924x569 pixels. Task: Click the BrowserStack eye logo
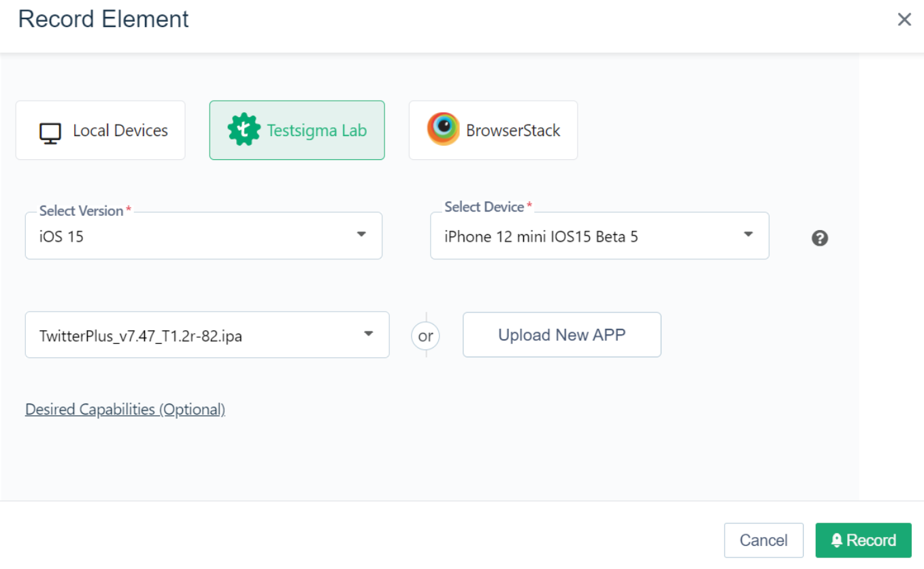point(443,129)
